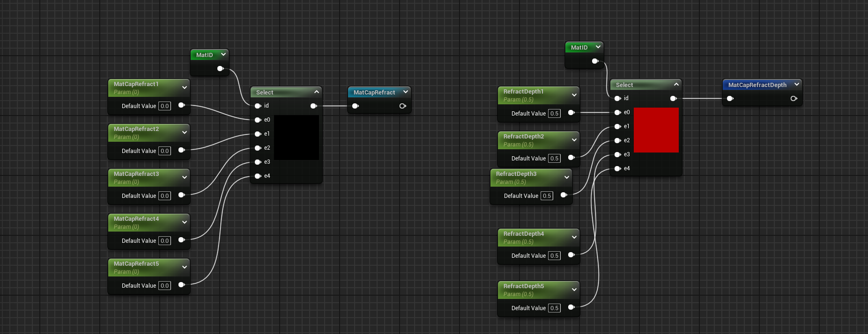
Task: Expand the MatCapRefract3 node chevron
Action: [185, 178]
